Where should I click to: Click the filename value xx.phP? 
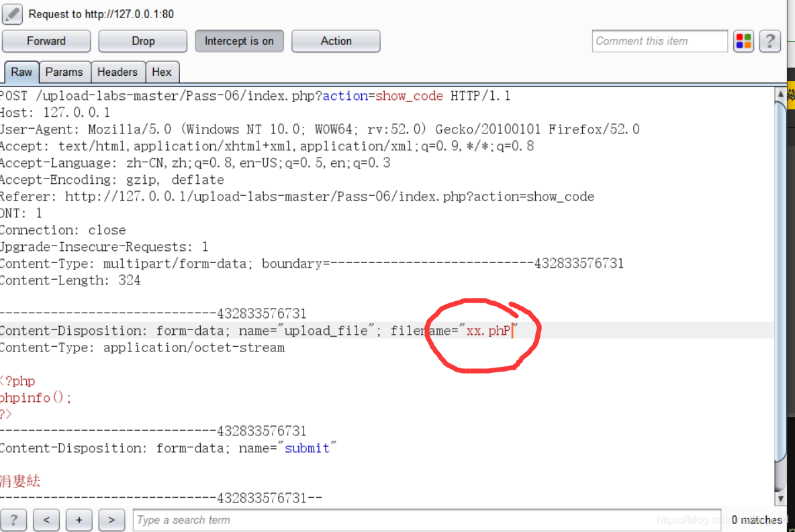[x=488, y=331]
